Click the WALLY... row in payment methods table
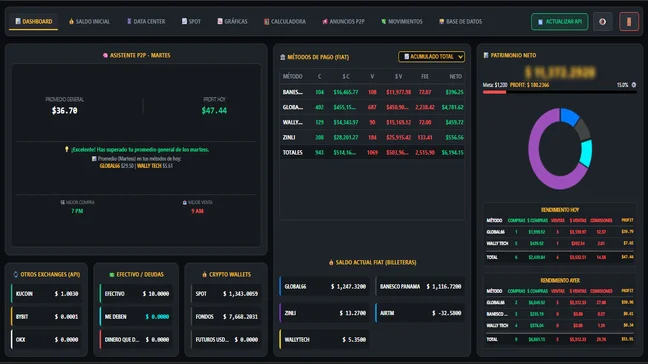 (x=372, y=122)
